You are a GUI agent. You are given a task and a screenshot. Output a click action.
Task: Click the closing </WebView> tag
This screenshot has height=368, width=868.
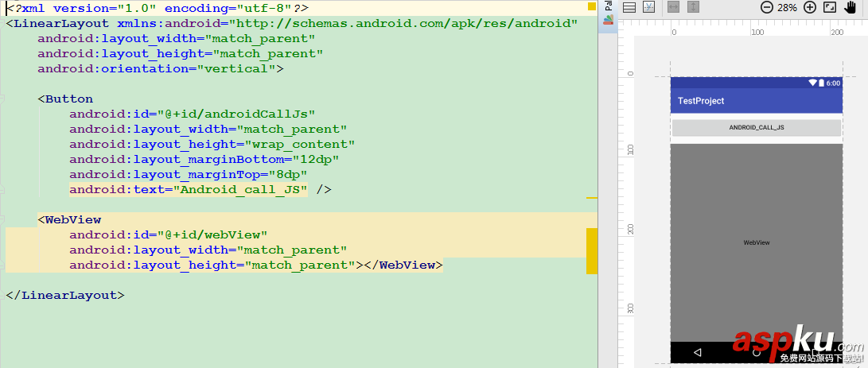click(x=403, y=265)
